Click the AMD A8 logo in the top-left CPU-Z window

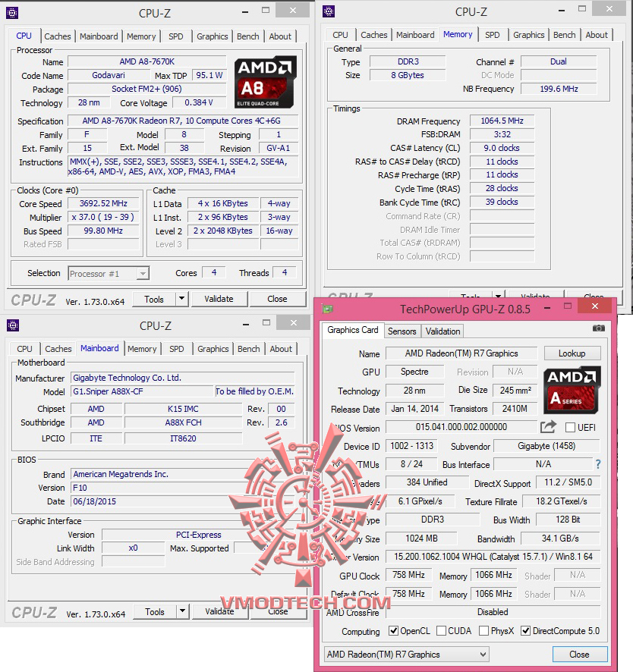(x=265, y=82)
